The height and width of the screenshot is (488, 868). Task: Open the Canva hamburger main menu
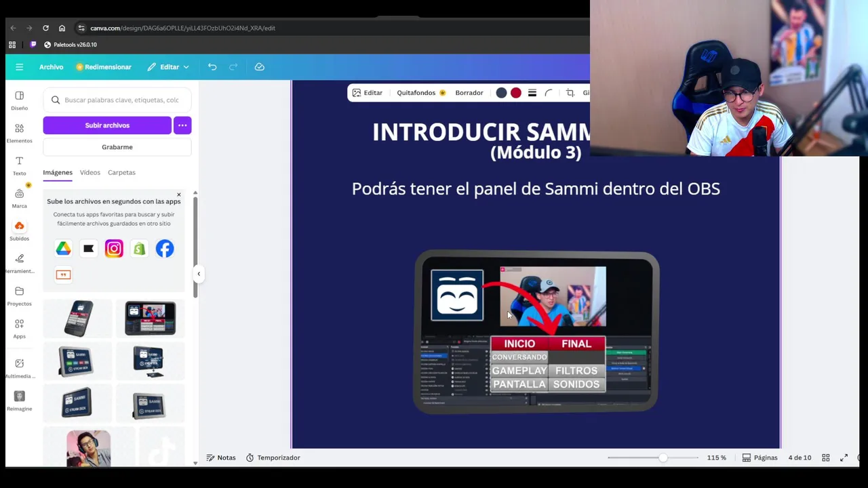(19, 67)
